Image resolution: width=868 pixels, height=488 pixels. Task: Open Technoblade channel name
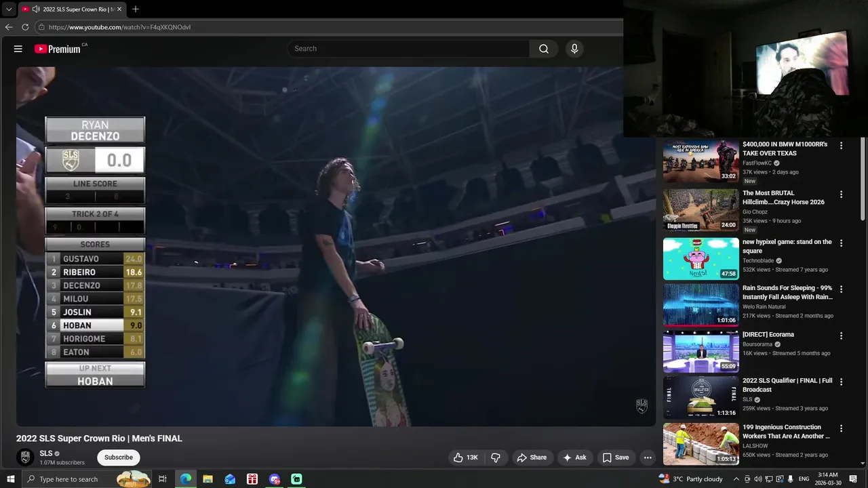point(758,260)
